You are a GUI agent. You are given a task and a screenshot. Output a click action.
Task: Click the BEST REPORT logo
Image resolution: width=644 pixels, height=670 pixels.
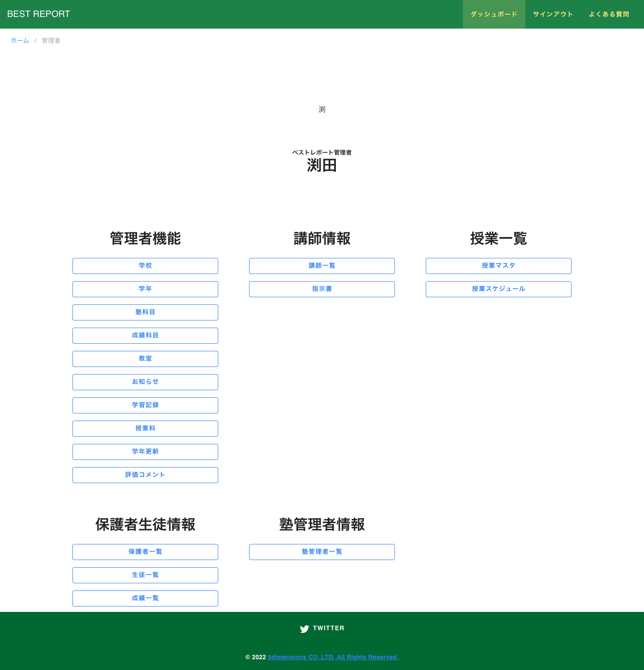[38, 14]
